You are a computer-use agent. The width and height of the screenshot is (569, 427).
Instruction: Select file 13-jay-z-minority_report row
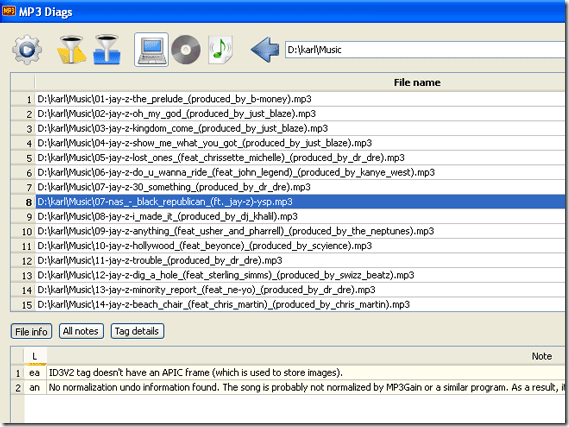[300, 290]
